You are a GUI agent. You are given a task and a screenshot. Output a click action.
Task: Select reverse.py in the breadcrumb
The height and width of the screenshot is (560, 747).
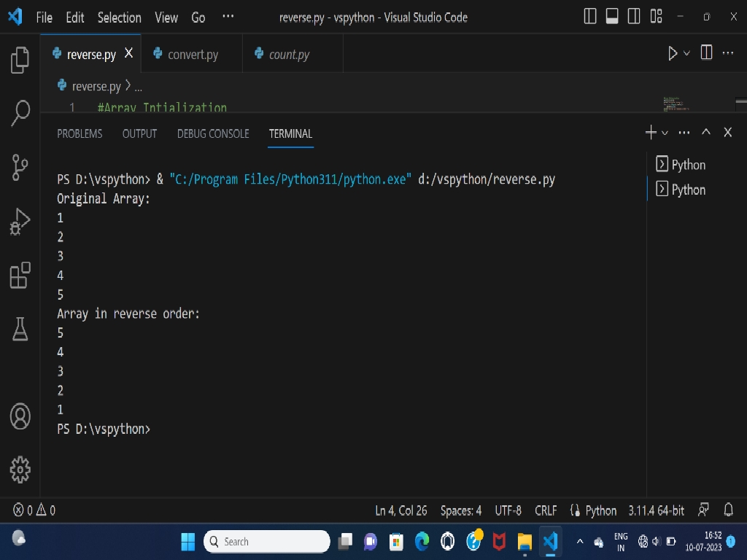pyautogui.click(x=96, y=86)
